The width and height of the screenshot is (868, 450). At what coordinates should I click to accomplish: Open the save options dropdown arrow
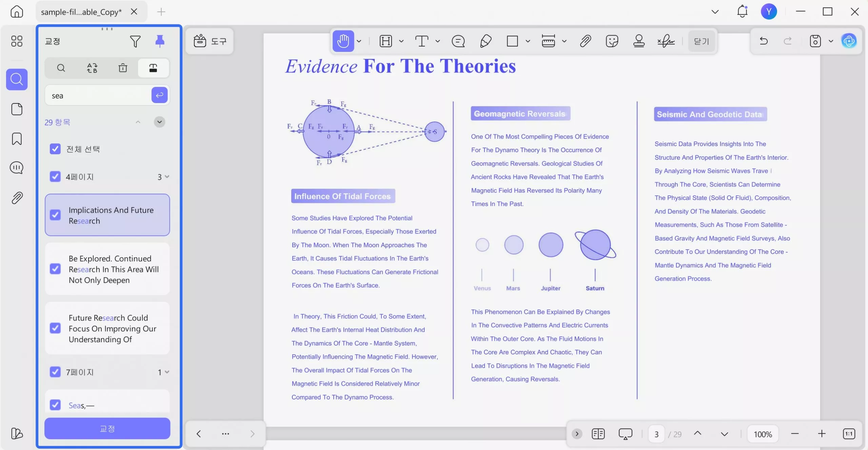click(831, 41)
